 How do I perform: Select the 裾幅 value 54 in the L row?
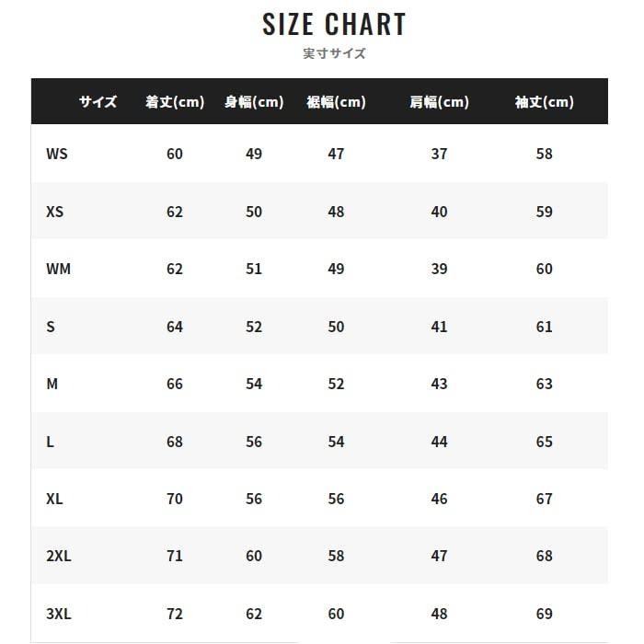click(x=336, y=442)
